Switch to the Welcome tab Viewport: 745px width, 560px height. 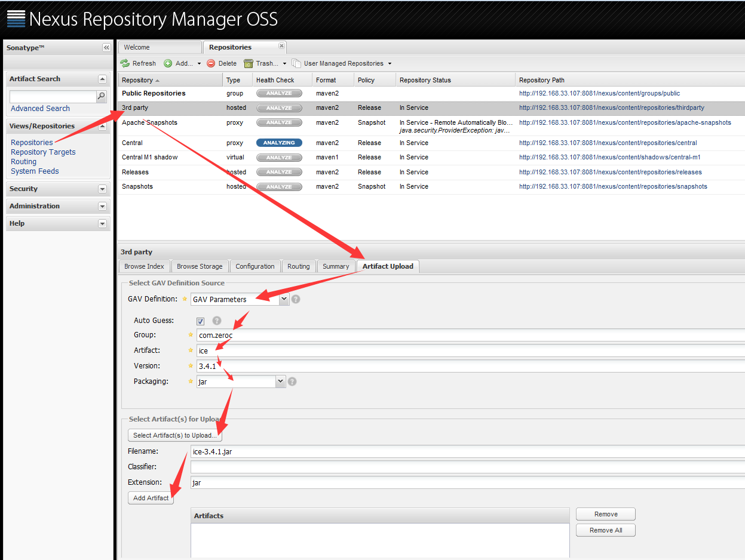click(160, 47)
